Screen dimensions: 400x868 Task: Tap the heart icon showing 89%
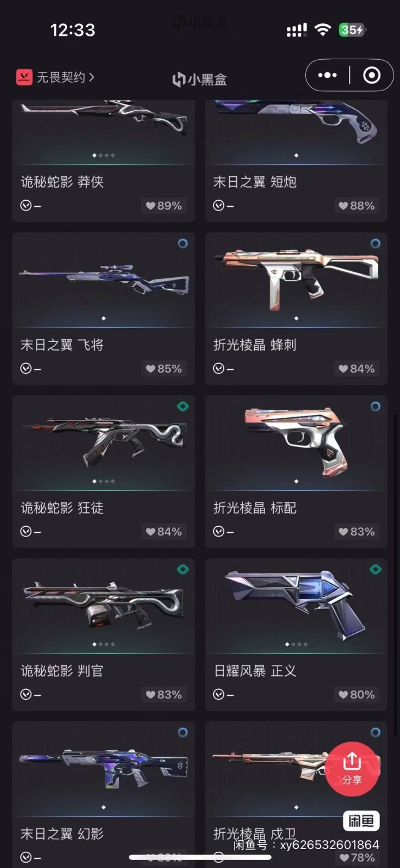(151, 206)
